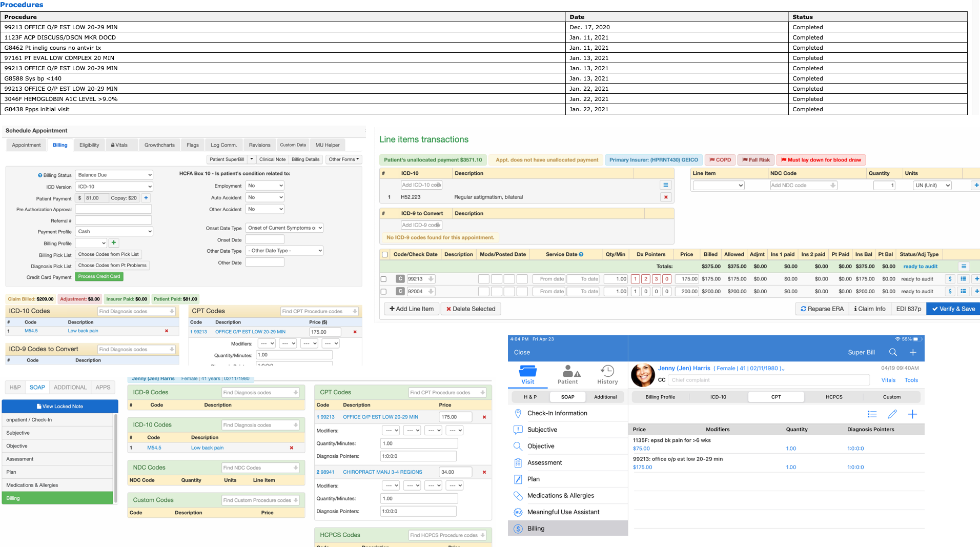Click View Locked Note button
The height and width of the screenshot is (547, 980).
click(x=60, y=407)
